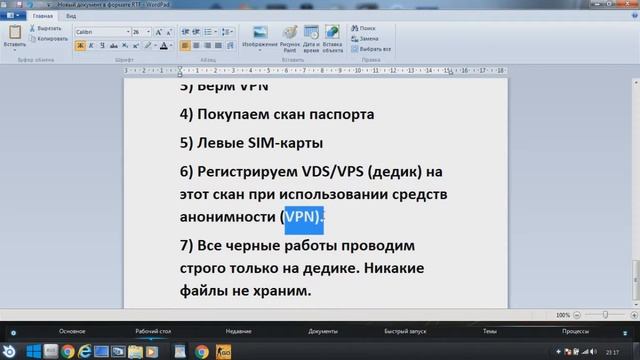Open the Основное panel tab
This screenshot has width=640, height=360.
point(72,331)
